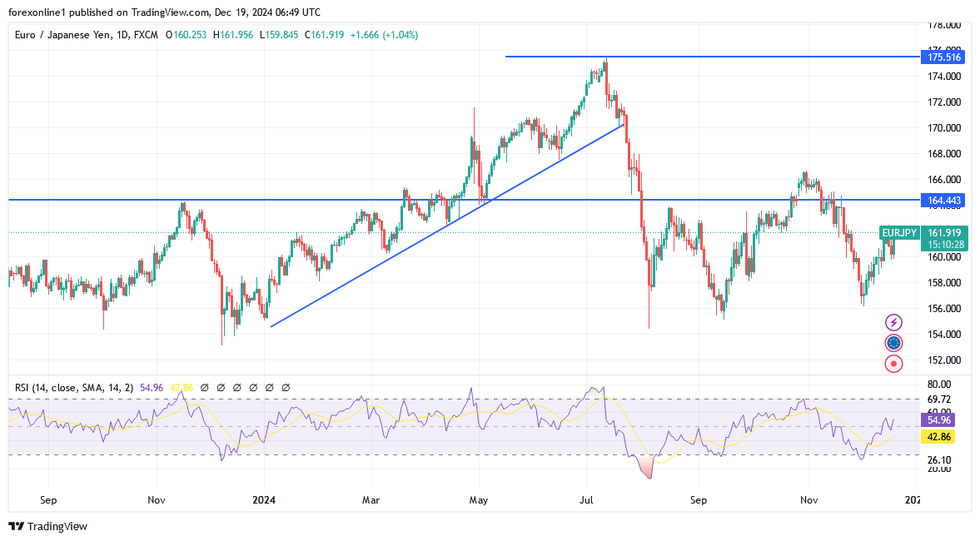Screen dimensions: 980x541
Task: Click the close value C161.919
Action: pyautogui.click(x=325, y=35)
